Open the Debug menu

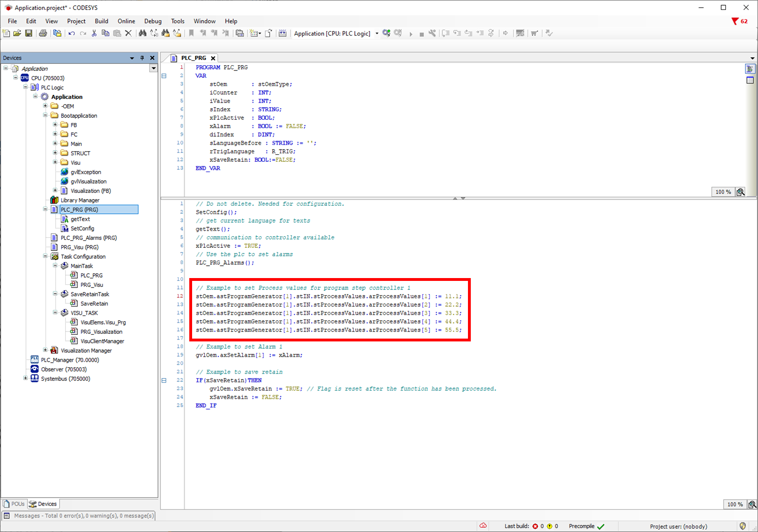tap(153, 21)
